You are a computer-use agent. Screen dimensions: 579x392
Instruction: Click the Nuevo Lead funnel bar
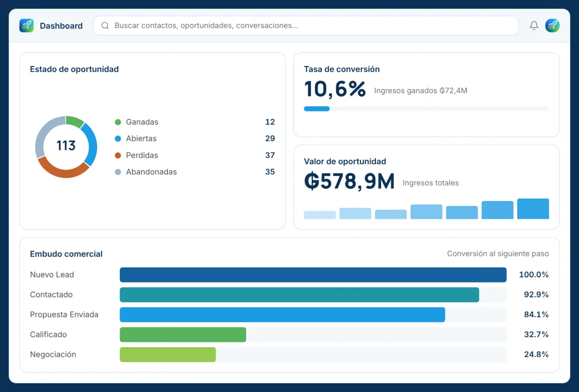coord(313,275)
